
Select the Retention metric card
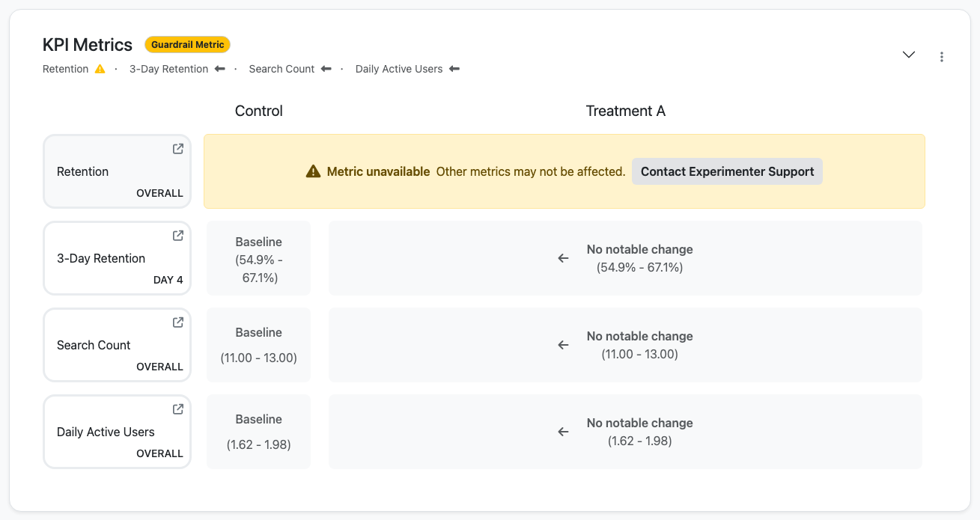[x=118, y=171]
